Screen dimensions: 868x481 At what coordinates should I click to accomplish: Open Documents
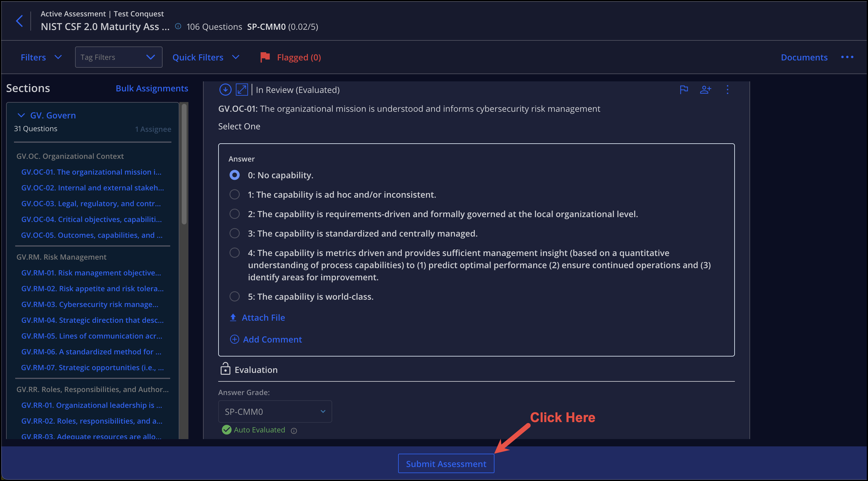click(804, 57)
